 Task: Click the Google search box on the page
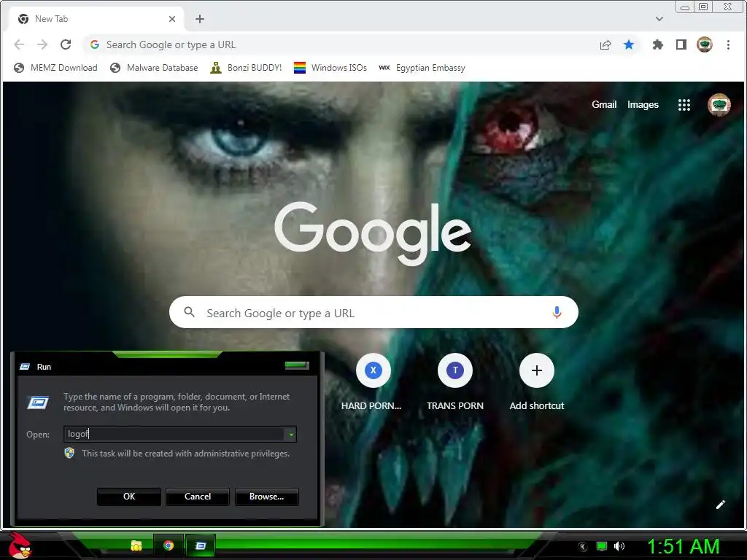374,312
